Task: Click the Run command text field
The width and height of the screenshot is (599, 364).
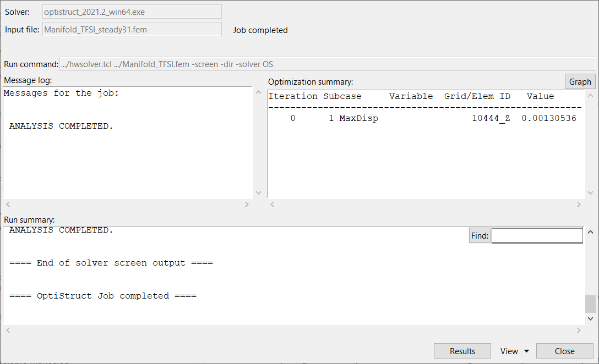Action: click(x=328, y=64)
